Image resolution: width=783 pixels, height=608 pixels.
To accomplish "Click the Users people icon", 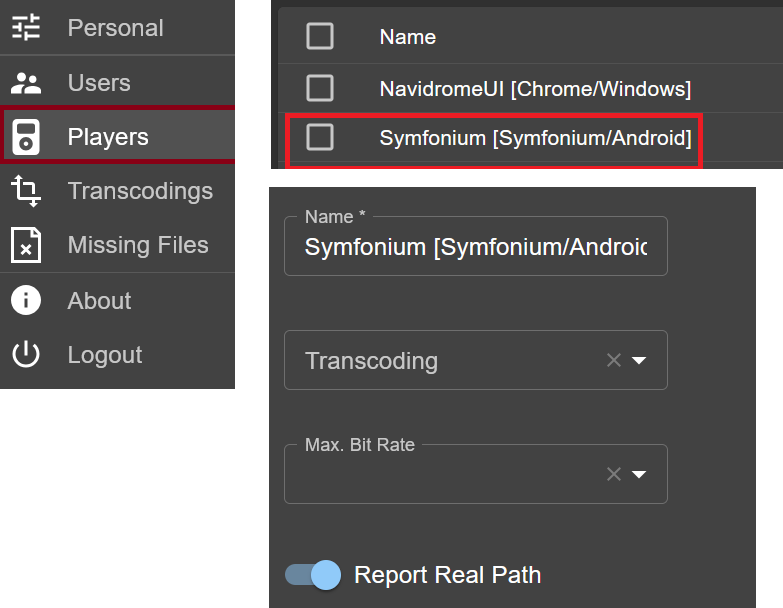I will [x=26, y=83].
